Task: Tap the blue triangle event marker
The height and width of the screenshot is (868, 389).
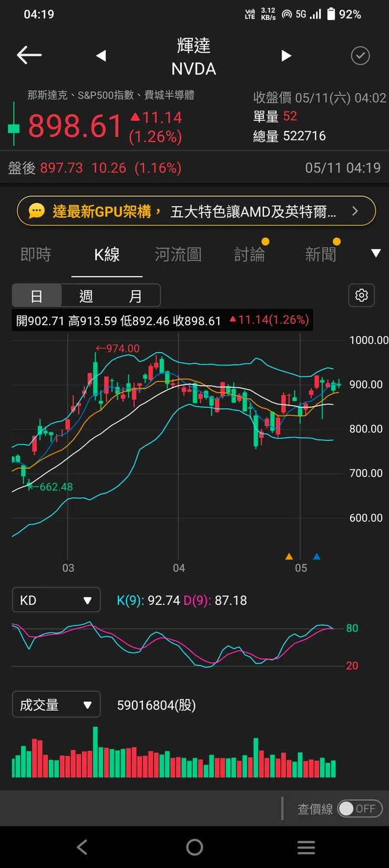Action: [x=316, y=556]
